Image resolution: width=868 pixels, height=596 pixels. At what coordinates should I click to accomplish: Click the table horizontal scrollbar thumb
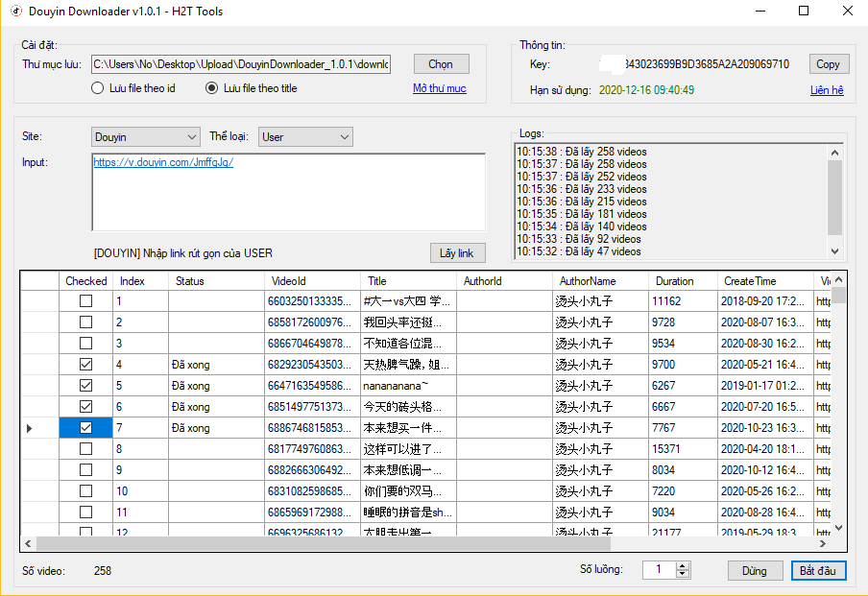point(324,544)
